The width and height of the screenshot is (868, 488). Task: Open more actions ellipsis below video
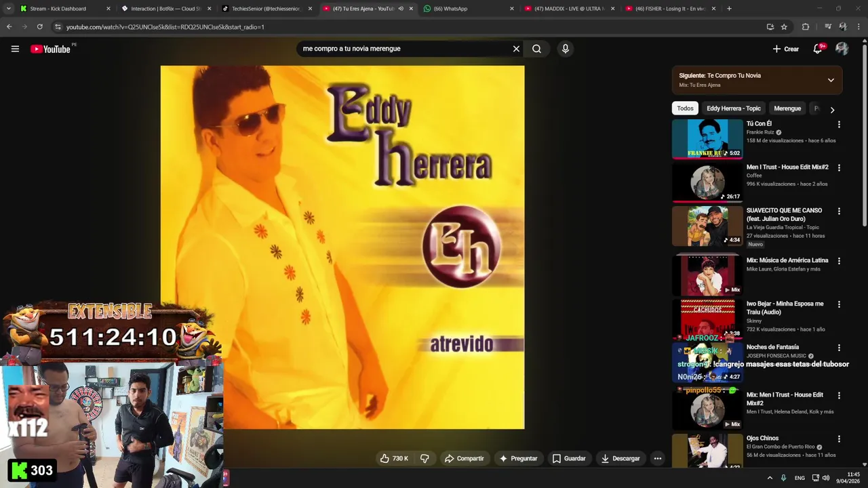pyautogui.click(x=657, y=458)
